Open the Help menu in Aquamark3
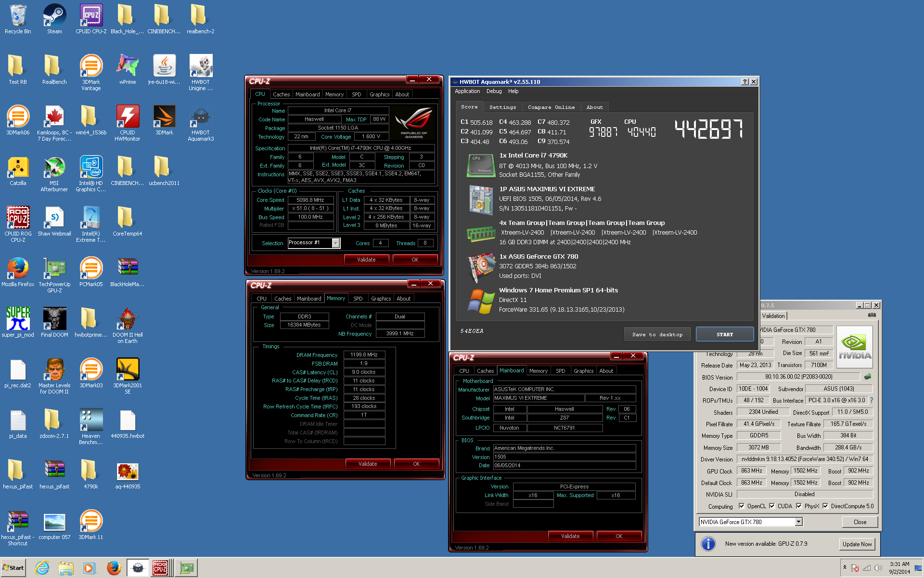The width and height of the screenshot is (924, 578). coord(513,91)
